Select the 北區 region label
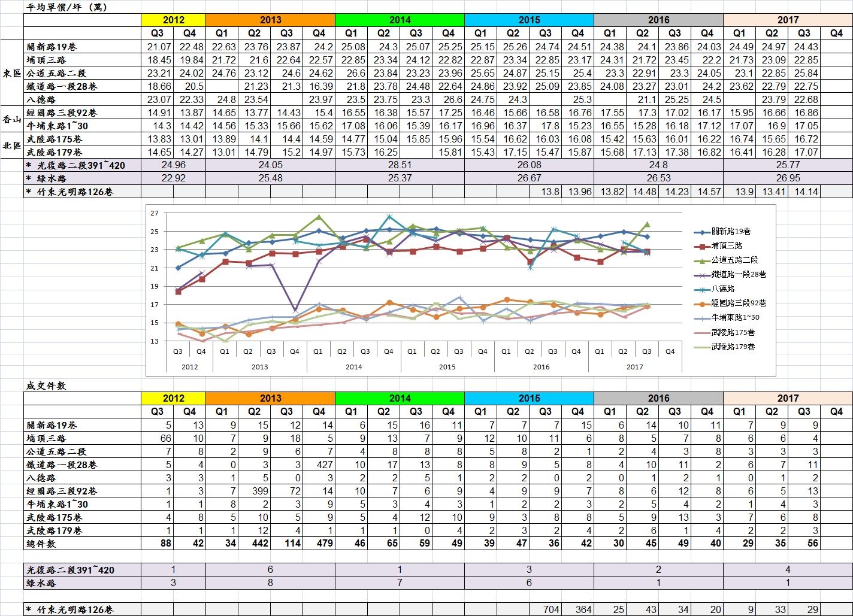Image resolution: width=853 pixels, height=616 pixels. click(x=11, y=145)
